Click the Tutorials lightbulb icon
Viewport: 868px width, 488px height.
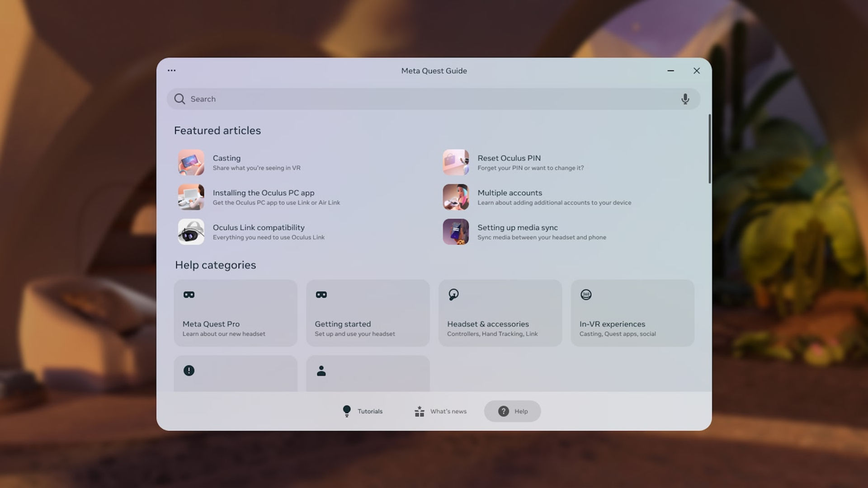(347, 411)
